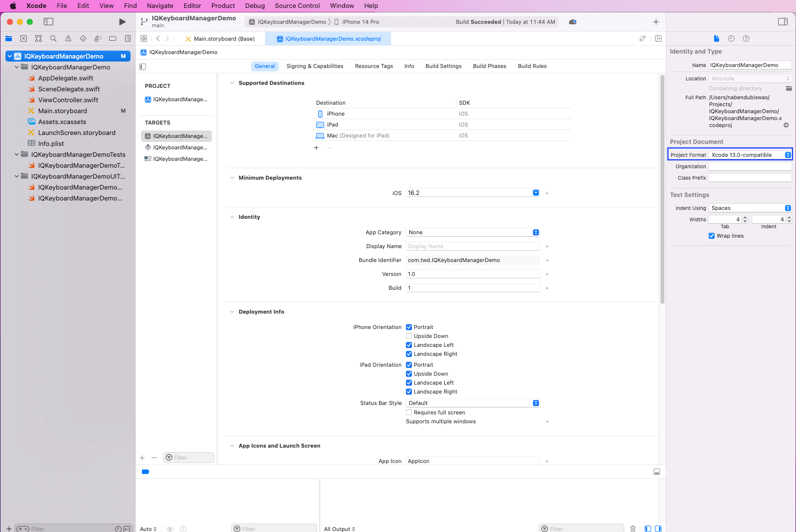Open the Breakpoint navigator
This screenshot has width=796, height=532.
(x=112, y=38)
